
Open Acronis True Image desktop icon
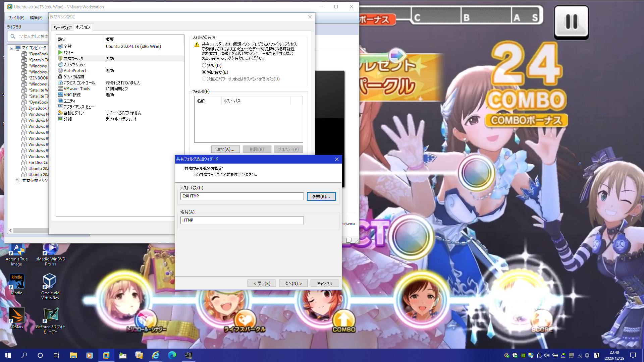16,255
